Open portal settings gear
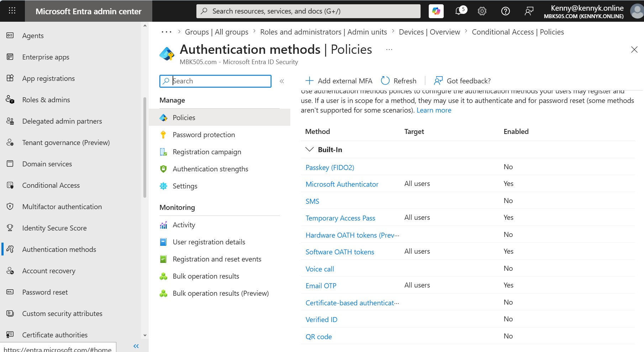 point(482,11)
